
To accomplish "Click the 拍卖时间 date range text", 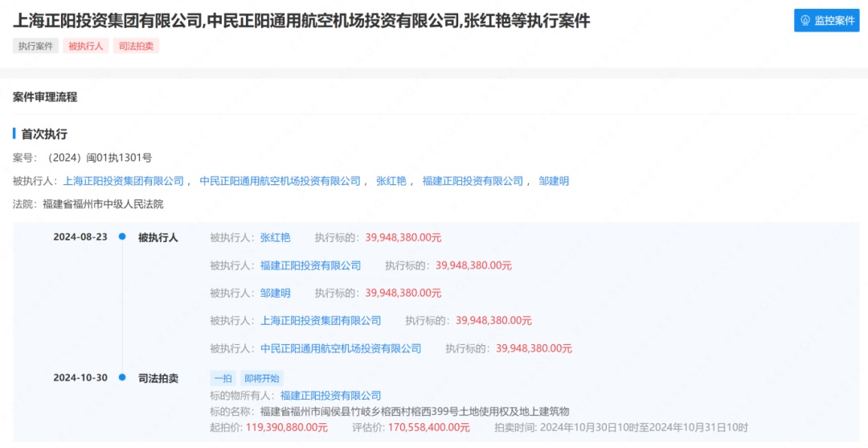I will [x=644, y=428].
